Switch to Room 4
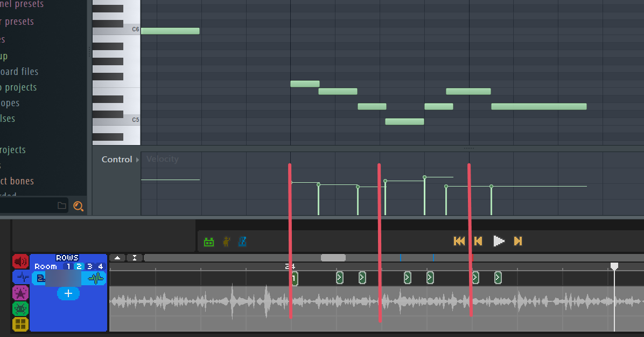This screenshot has width=644, height=337. tap(100, 266)
